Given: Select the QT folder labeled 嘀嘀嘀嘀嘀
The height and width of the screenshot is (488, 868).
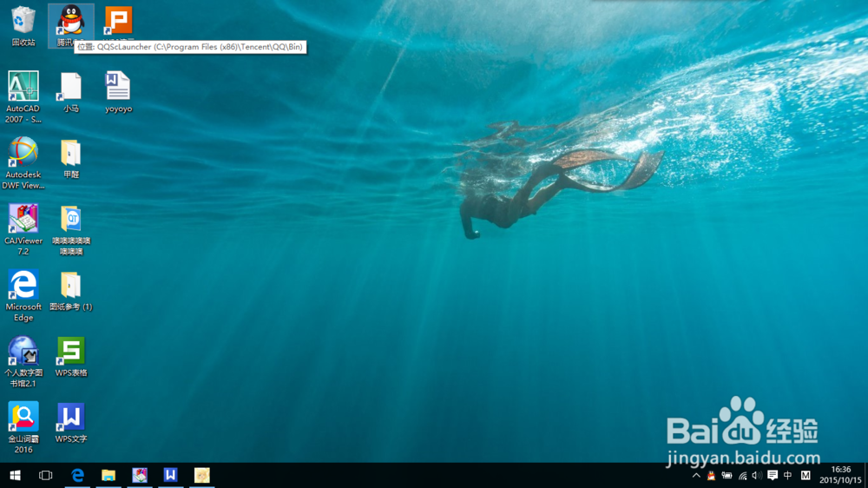Looking at the screenshot, I should click(x=71, y=229).
